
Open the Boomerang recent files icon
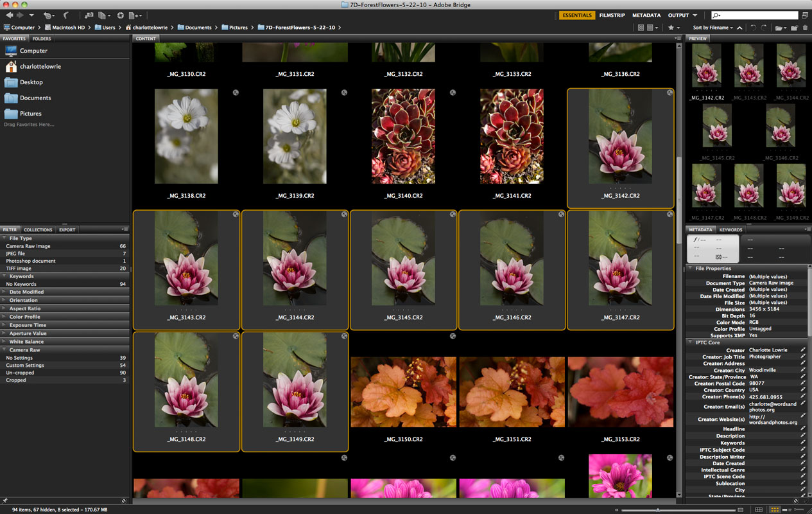pyautogui.click(x=66, y=15)
